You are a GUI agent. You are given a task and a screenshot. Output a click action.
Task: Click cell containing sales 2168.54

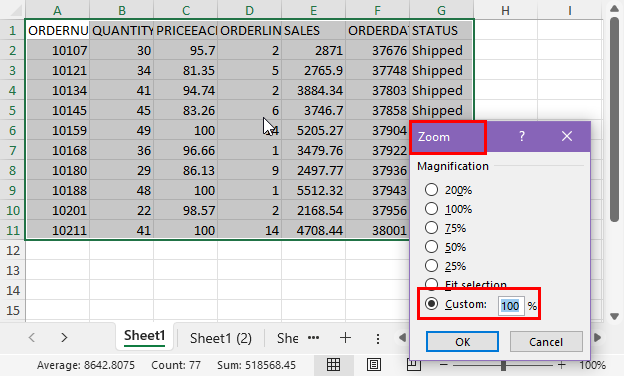tap(314, 210)
